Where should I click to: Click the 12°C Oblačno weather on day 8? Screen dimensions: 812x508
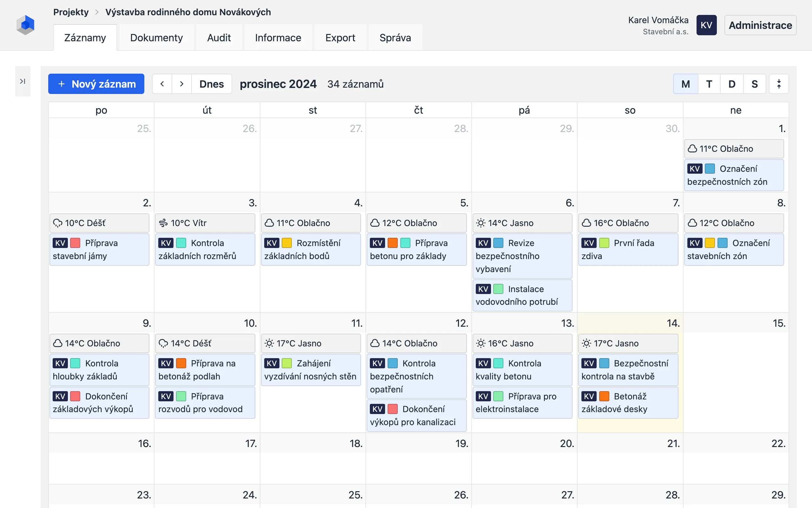click(734, 223)
